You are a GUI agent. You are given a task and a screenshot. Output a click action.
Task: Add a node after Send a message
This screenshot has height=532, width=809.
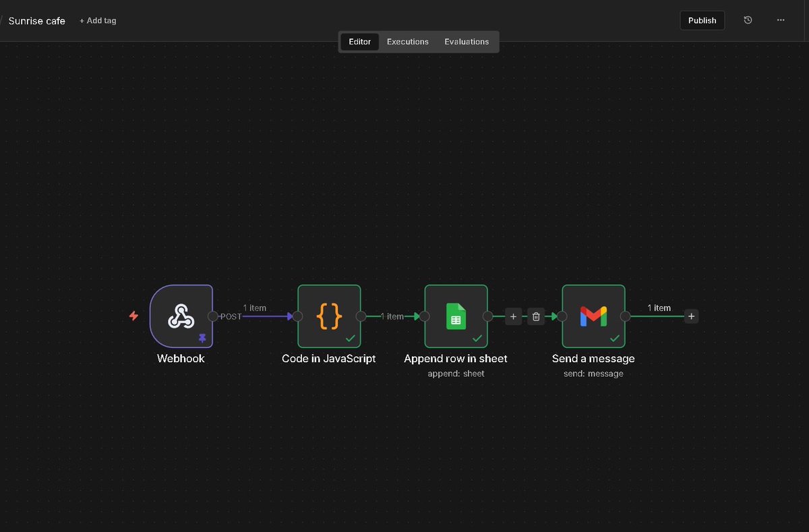[x=692, y=316]
